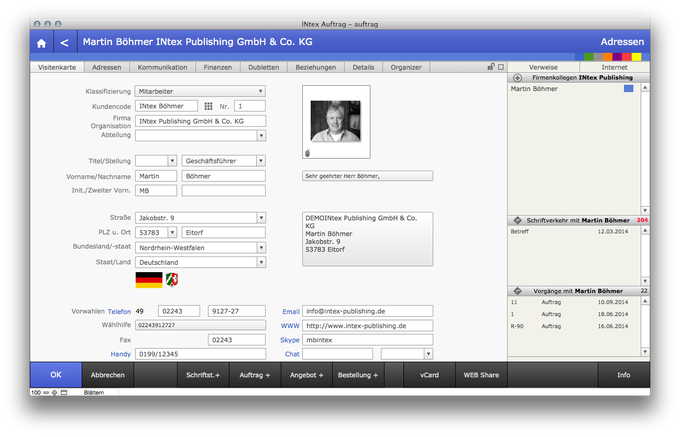
Task: Click the Telefon link label
Action: 119,311
